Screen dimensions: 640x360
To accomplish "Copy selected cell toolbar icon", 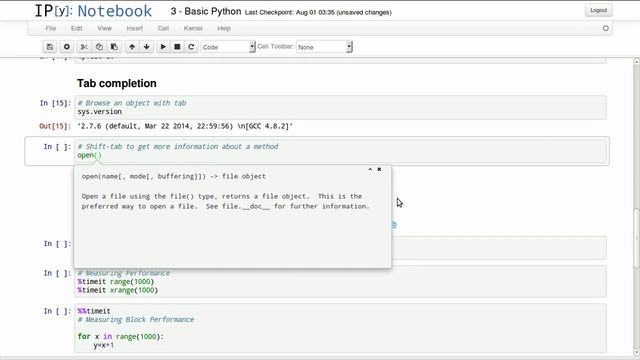I will (x=99, y=47).
